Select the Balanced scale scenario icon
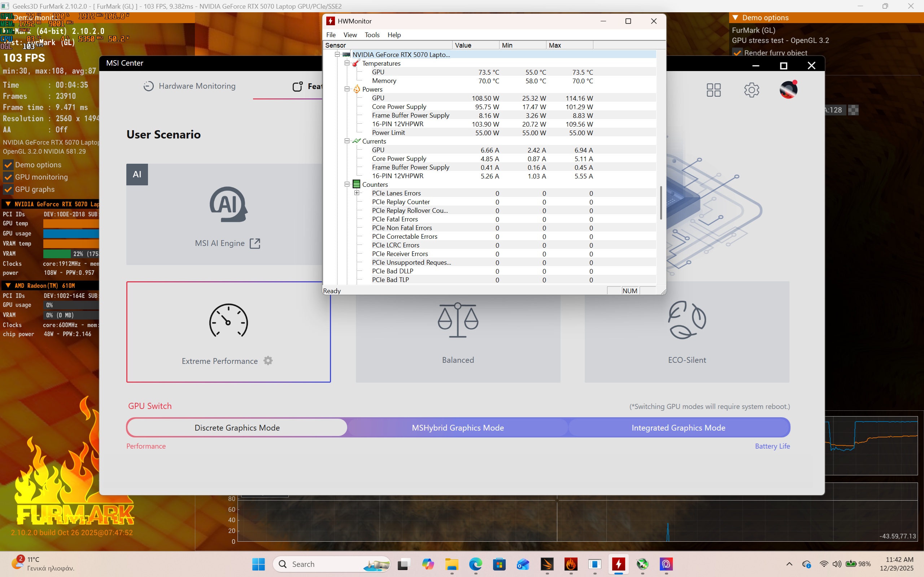The width and height of the screenshot is (924, 577). pos(458,320)
